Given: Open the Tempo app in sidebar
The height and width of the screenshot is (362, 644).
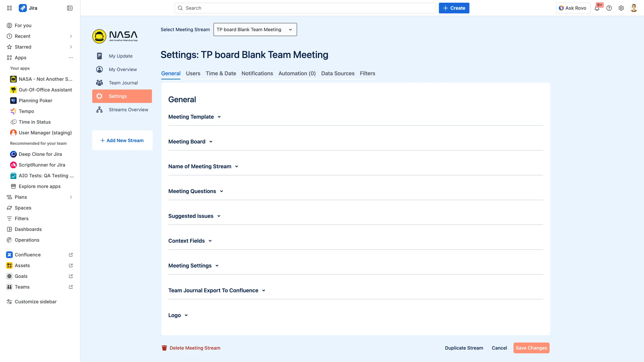Looking at the screenshot, I should pyautogui.click(x=26, y=111).
